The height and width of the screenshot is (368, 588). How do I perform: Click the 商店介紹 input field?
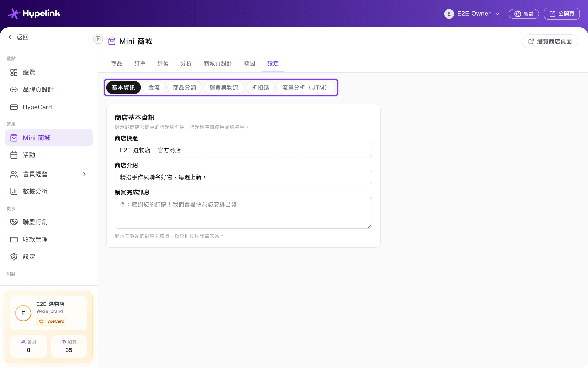243,177
